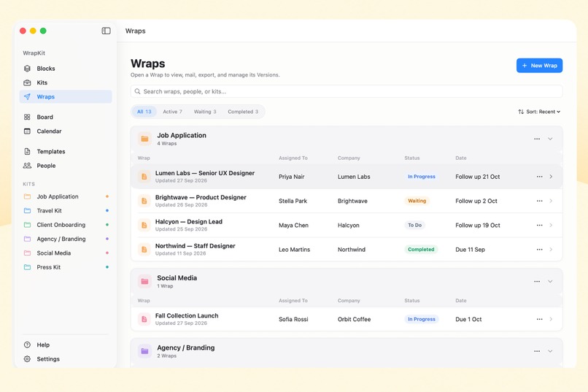
Task: Select the All 13 filter tab
Action: point(144,112)
